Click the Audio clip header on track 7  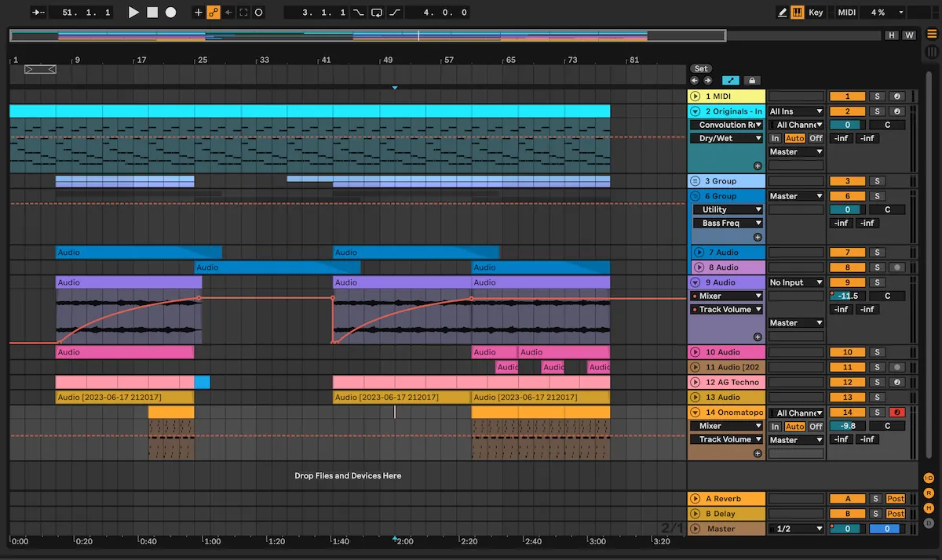tap(138, 253)
